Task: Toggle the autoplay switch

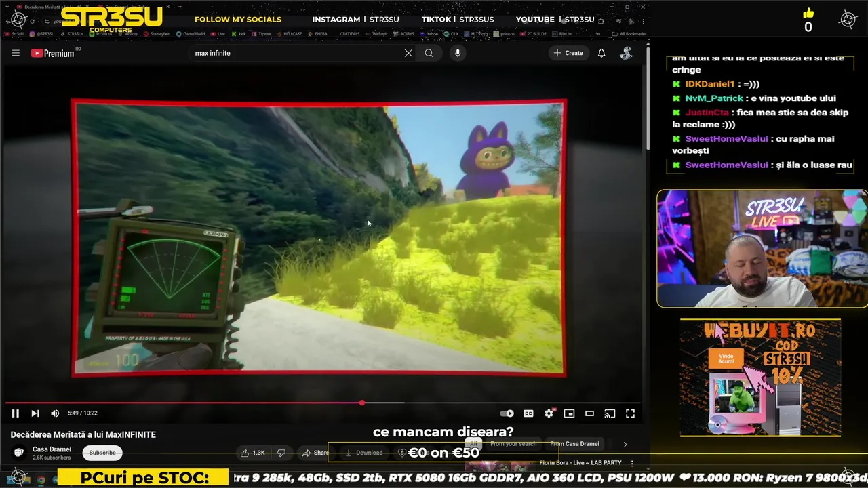Action: pos(507,413)
